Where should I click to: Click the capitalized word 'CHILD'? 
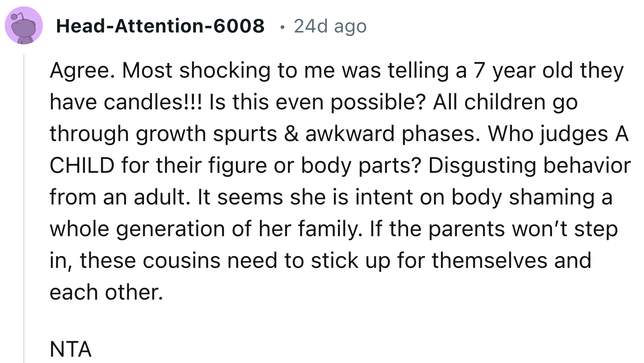82,166
